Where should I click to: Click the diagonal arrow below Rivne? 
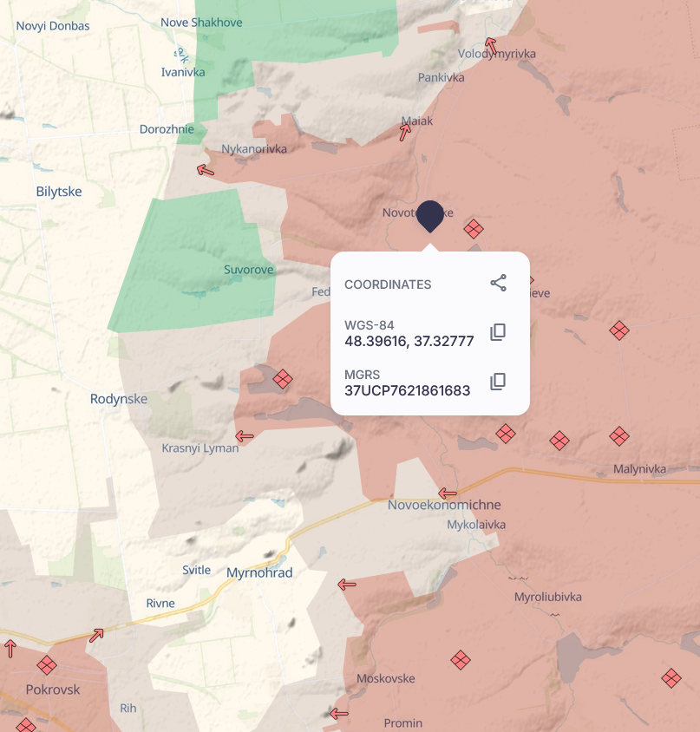coord(96,636)
